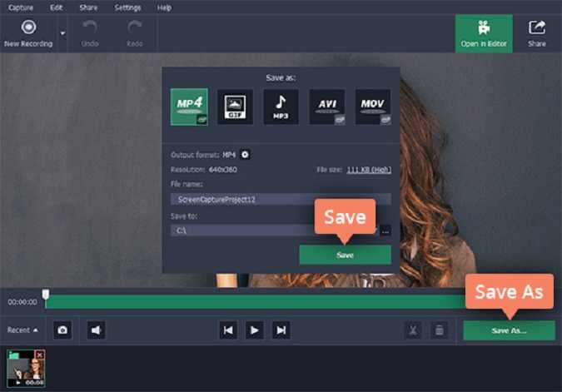This screenshot has width=562, height=392.
Task: Jump to the previous frame
Action: tap(228, 330)
